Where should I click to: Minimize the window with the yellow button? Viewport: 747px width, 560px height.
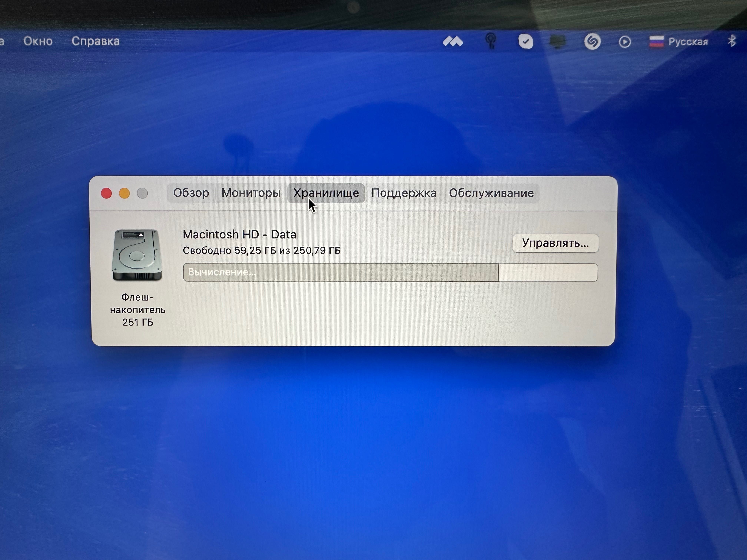coord(124,193)
